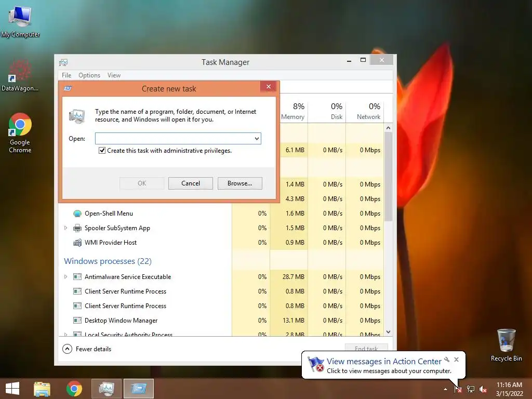Image resolution: width=532 pixels, height=399 pixels.
Task: Collapse view with Fewer details
Action: coord(87,349)
